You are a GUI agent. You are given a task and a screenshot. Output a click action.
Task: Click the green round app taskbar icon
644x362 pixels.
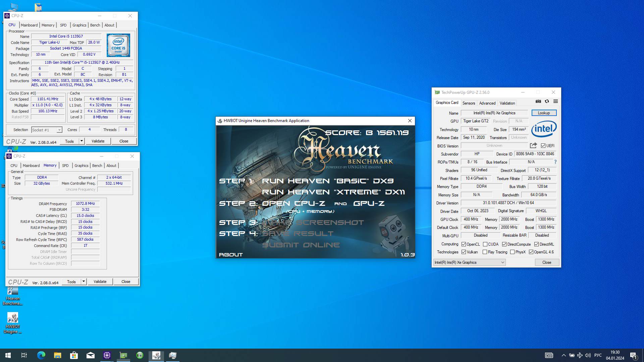click(140, 355)
